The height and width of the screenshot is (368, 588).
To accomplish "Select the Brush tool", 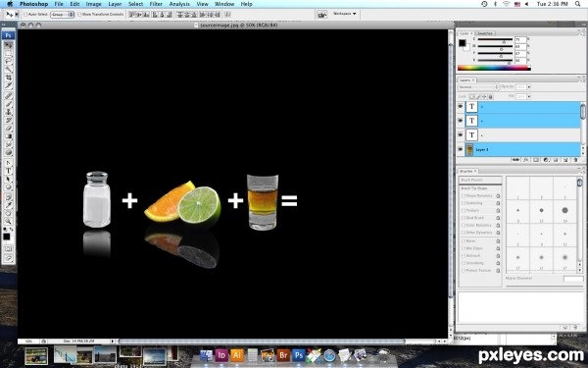I will click(x=8, y=104).
